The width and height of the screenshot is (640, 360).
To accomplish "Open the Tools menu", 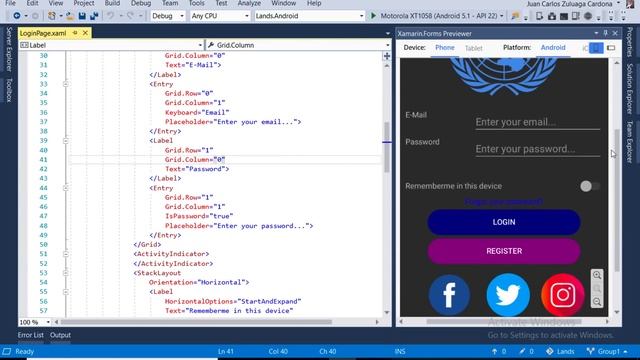I will [x=196, y=3].
